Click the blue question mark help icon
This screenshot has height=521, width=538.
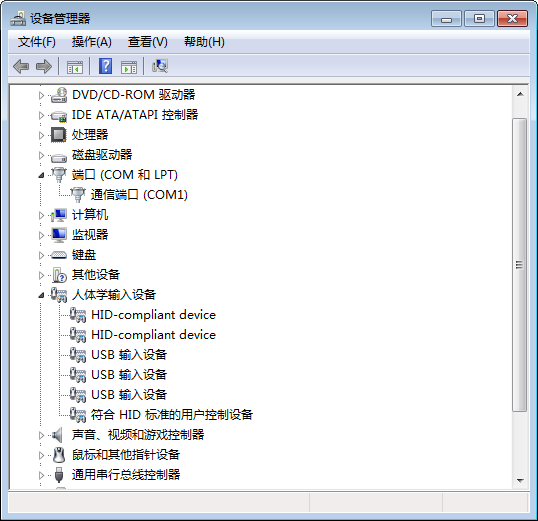(x=105, y=66)
